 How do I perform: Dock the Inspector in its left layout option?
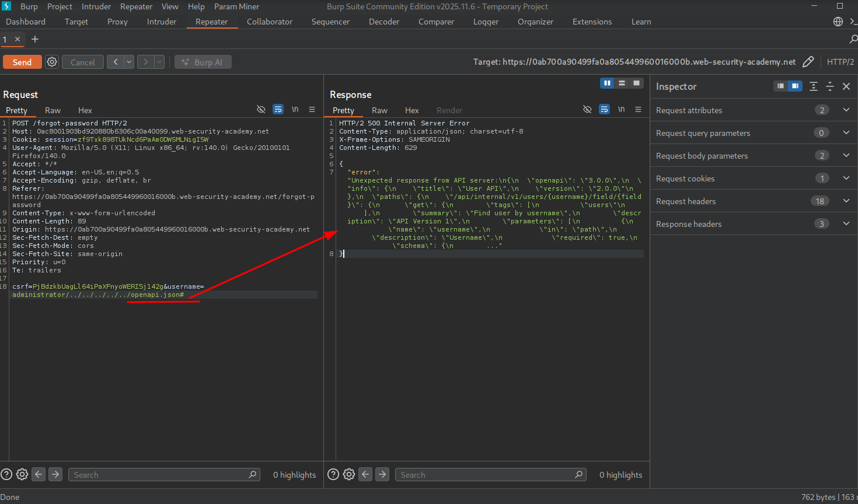780,86
